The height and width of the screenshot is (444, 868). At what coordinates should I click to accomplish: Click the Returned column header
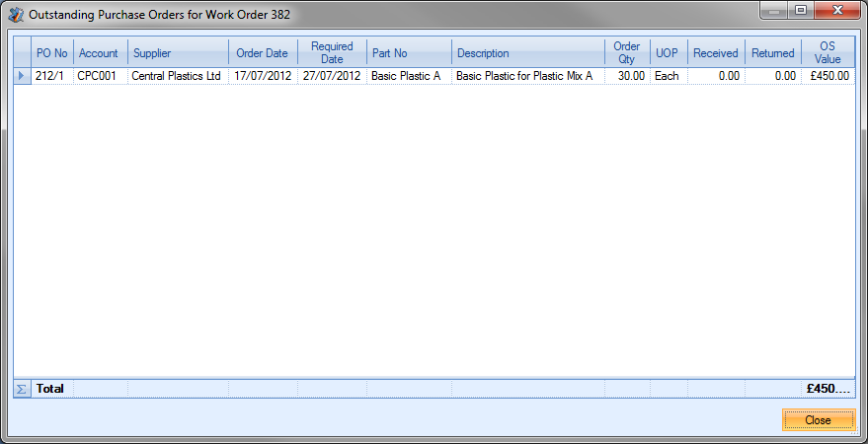click(772, 53)
